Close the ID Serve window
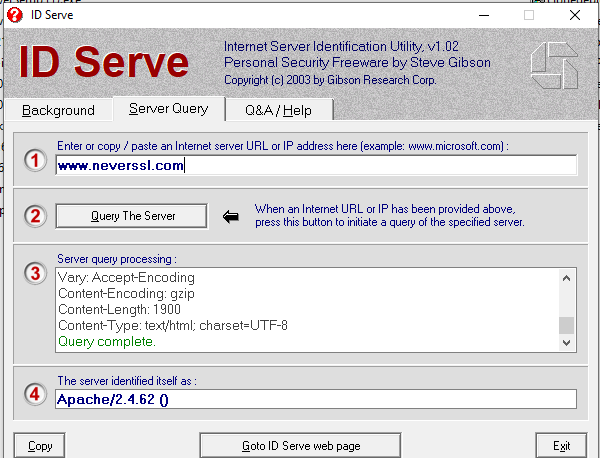Image resolution: width=600 pixels, height=458 pixels. tap(575, 15)
